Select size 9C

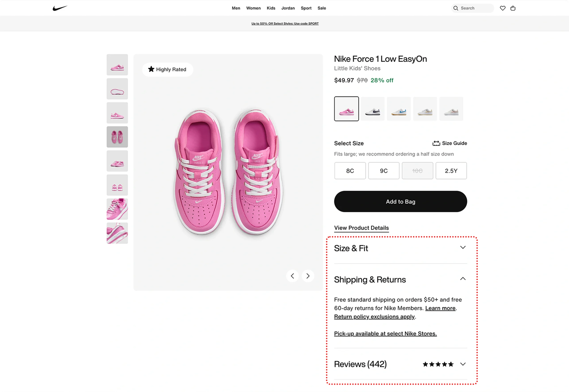click(384, 171)
